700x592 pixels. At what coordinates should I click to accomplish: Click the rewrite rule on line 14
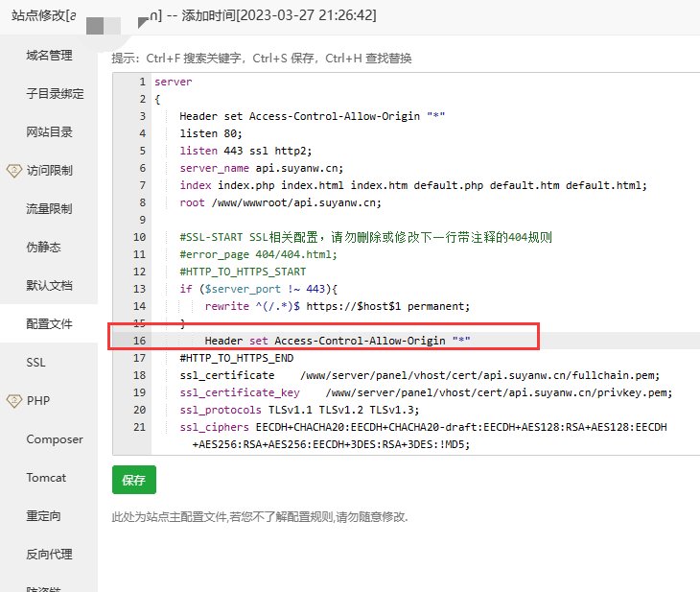(337, 306)
